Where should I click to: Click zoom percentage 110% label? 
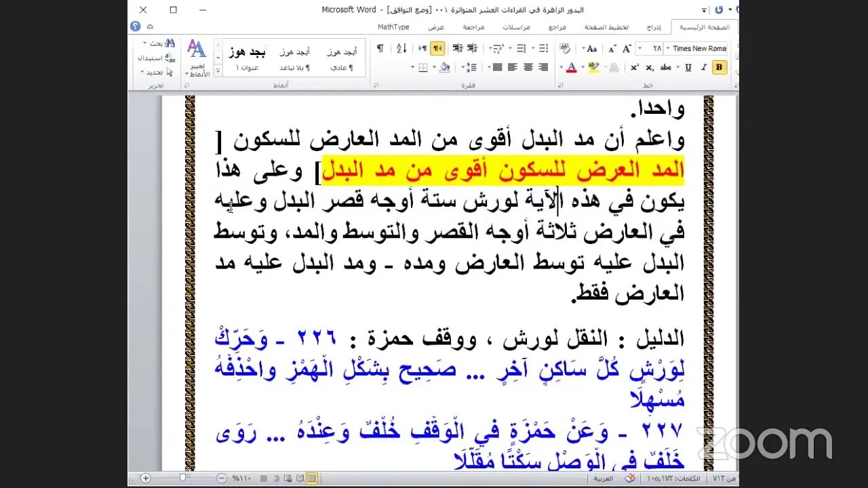(x=241, y=478)
